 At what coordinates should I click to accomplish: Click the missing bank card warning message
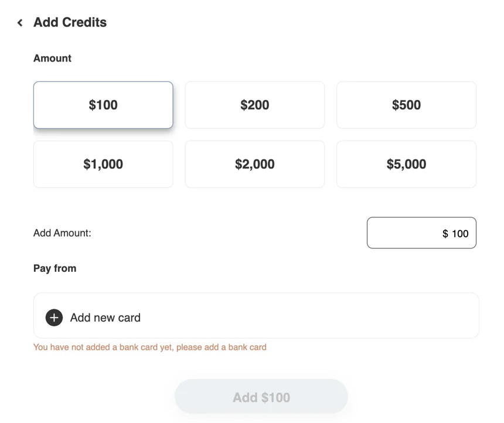click(149, 347)
